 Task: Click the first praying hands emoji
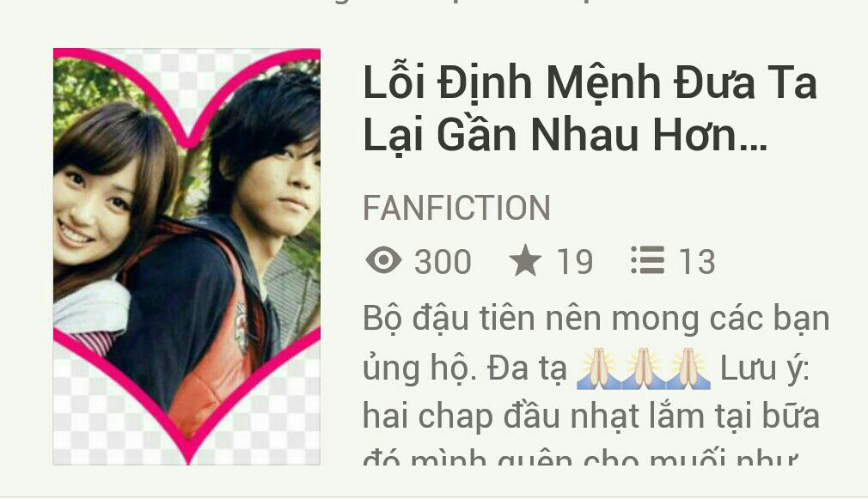[x=598, y=368]
